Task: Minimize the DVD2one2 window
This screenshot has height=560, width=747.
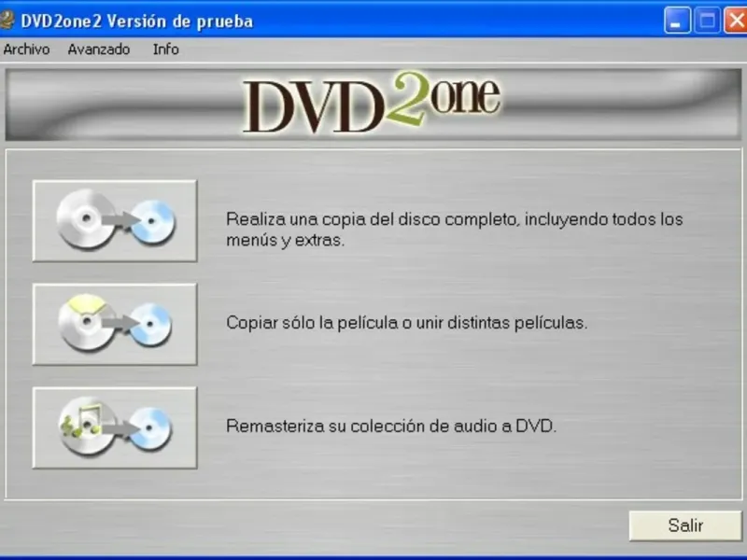Action: pos(677,21)
